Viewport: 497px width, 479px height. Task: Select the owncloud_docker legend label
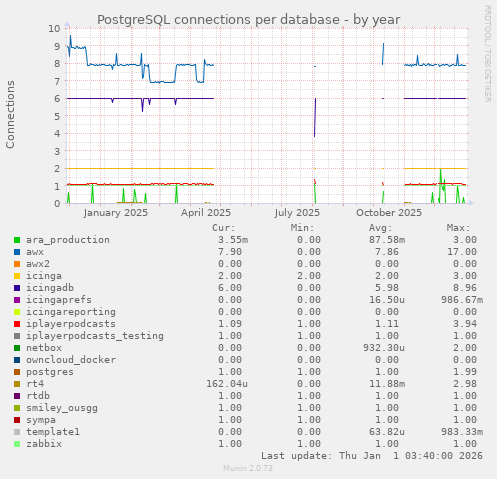click(x=71, y=360)
